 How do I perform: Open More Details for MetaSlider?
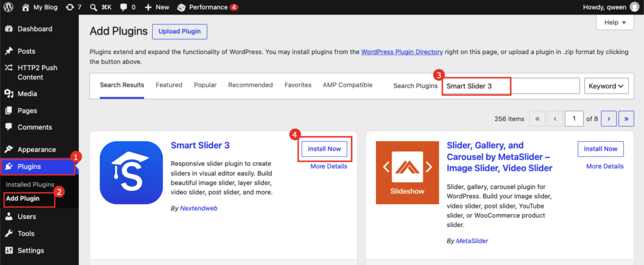[x=604, y=166]
